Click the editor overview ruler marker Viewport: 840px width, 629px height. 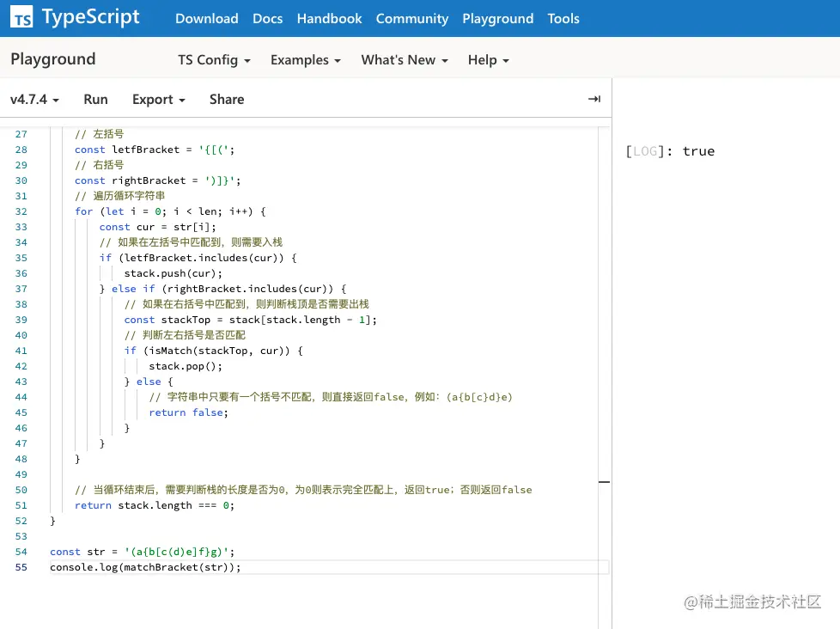[605, 482]
